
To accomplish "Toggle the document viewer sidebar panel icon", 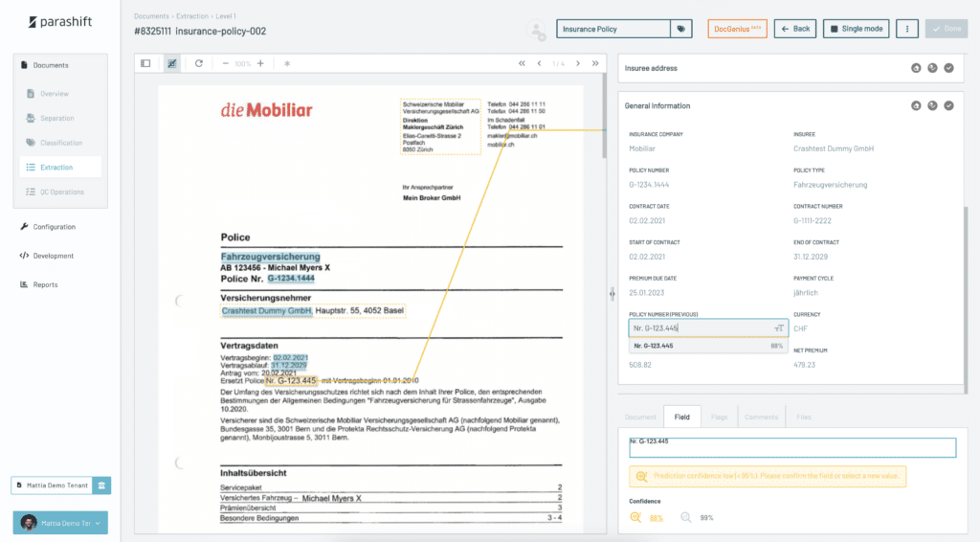I will (x=145, y=63).
